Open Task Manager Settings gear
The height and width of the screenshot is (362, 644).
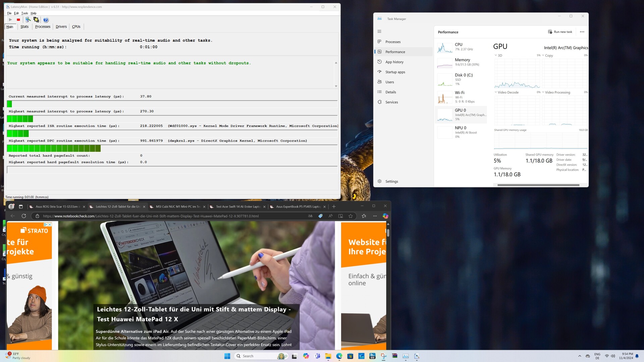(380, 181)
